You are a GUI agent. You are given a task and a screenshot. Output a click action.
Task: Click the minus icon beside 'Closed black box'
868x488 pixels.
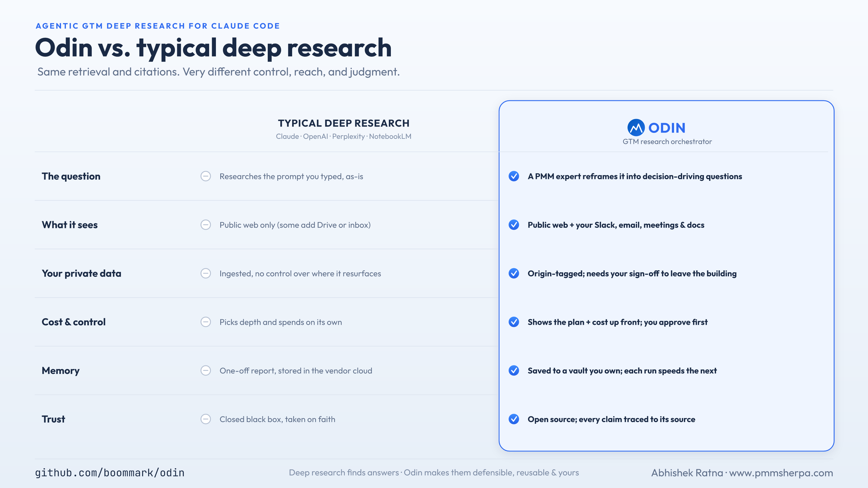click(206, 419)
